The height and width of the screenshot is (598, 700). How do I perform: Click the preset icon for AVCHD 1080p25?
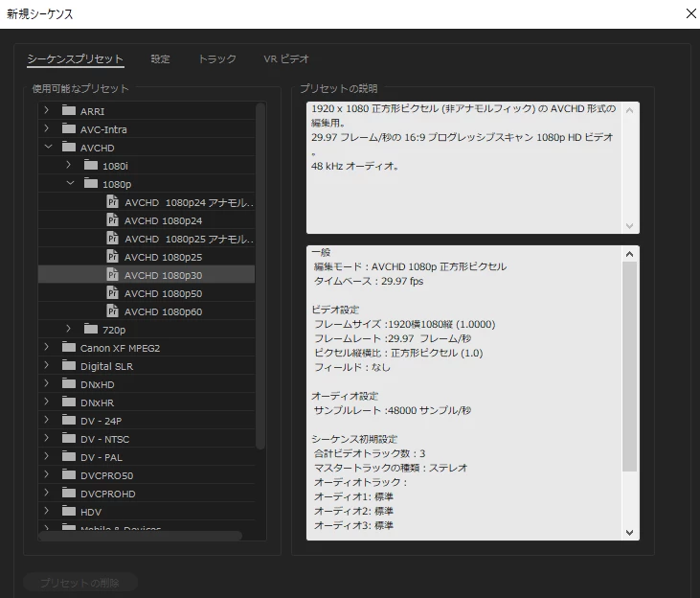(x=112, y=257)
